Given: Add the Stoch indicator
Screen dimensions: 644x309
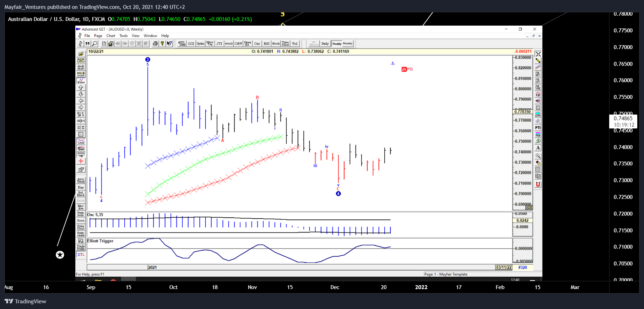Looking at the screenshot, I should tap(276, 44).
